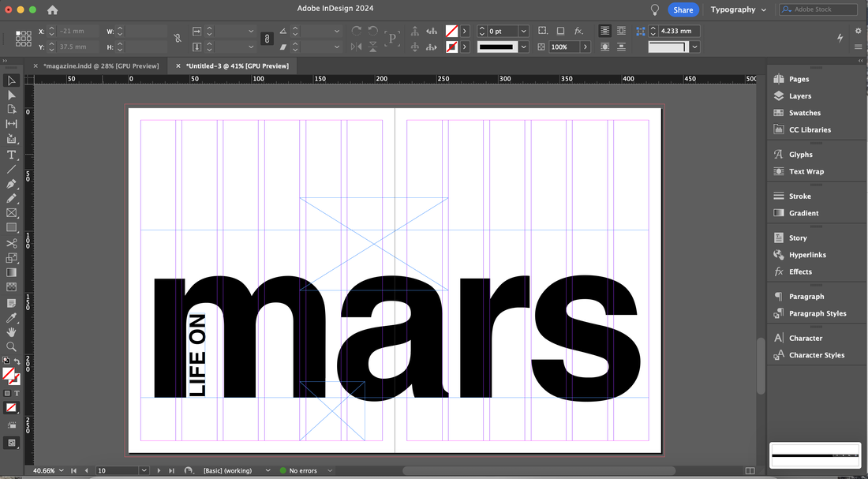Activate the Free Transform tool
Image resolution: width=868 pixels, height=479 pixels.
(11, 258)
